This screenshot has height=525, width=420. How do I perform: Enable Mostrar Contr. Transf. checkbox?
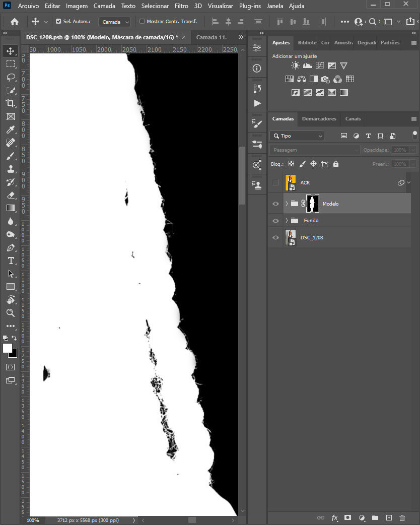click(x=142, y=22)
